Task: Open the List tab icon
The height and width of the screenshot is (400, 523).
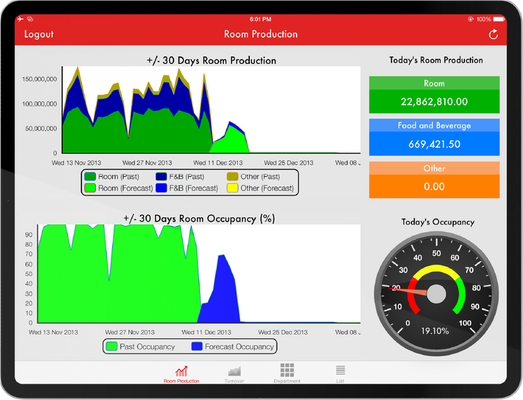Action: pos(340,370)
